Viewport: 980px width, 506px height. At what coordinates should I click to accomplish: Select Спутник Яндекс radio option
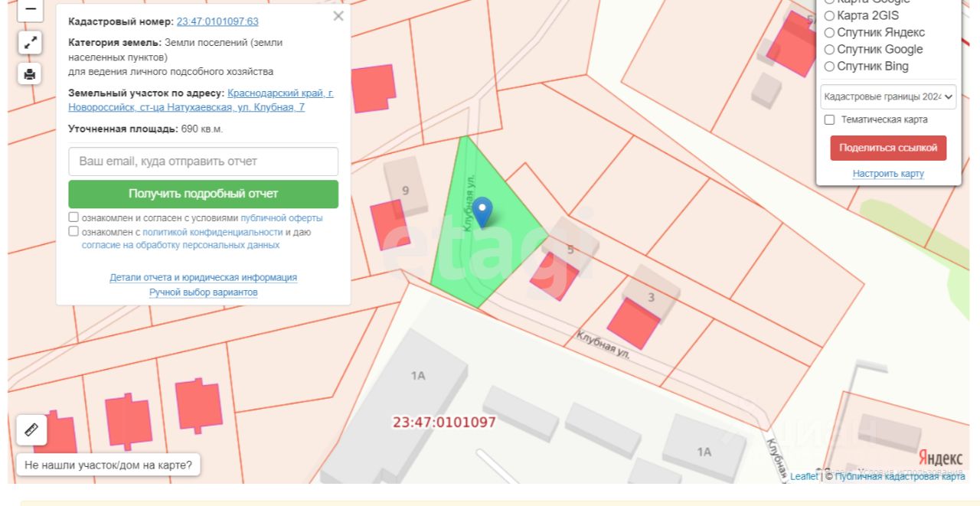coord(829,32)
